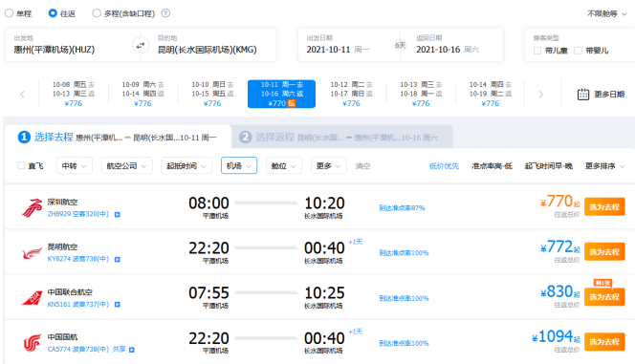
Task: Open info icon beside ZH8929 flight
Action: 117,214
